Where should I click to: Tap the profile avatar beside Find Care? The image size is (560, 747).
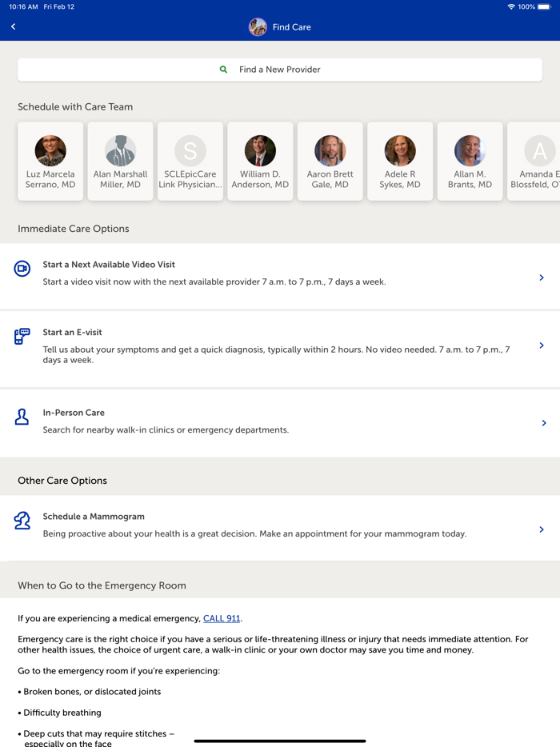[x=258, y=27]
